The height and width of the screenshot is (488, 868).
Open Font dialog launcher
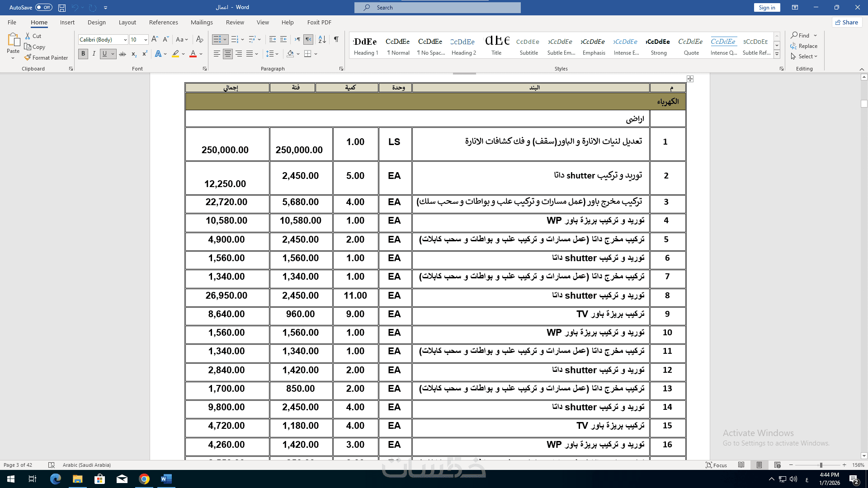click(205, 69)
